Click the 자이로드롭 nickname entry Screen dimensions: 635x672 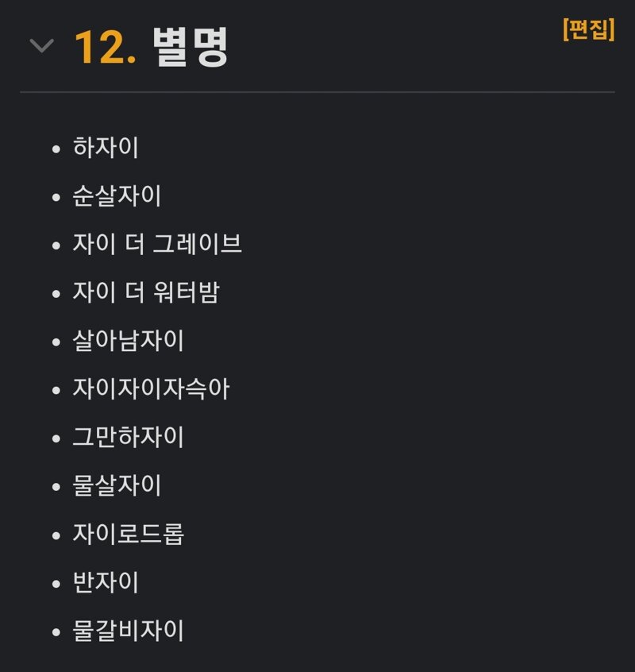pos(128,534)
